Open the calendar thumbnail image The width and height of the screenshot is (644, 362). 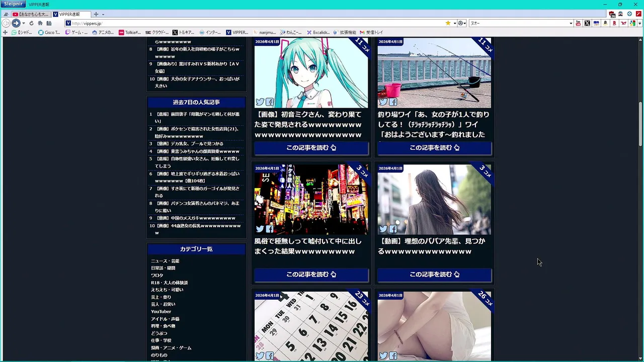click(311, 326)
